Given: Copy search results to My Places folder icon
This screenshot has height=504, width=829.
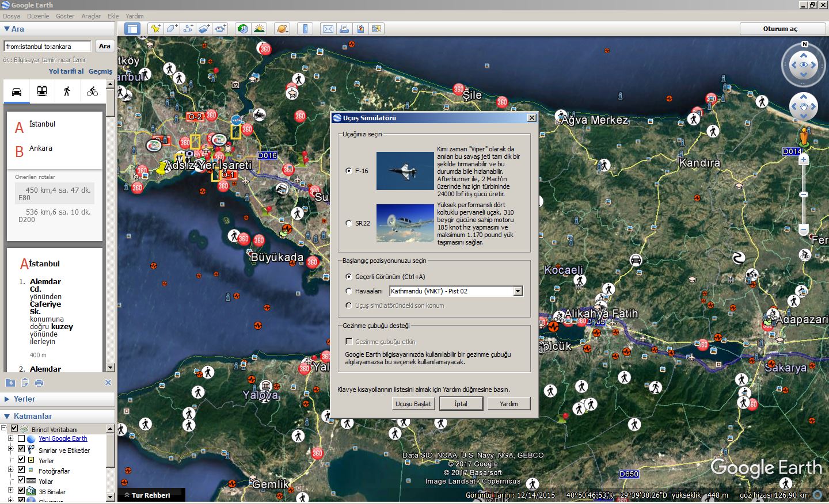Looking at the screenshot, I should pos(10,383).
